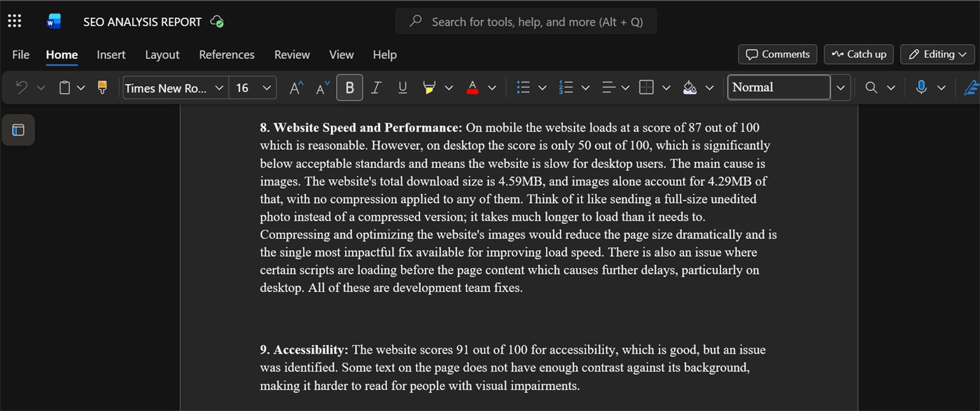Toggle Italic formatting

[376, 88]
